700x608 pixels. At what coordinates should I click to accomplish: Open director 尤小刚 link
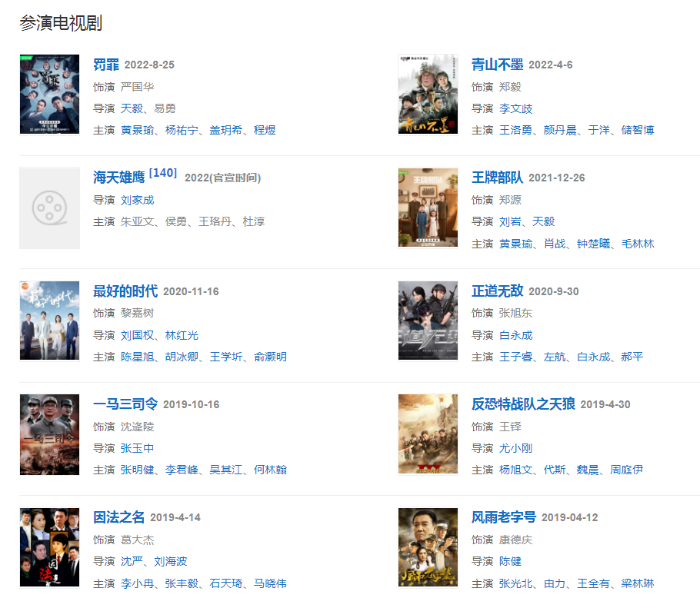(x=515, y=448)
